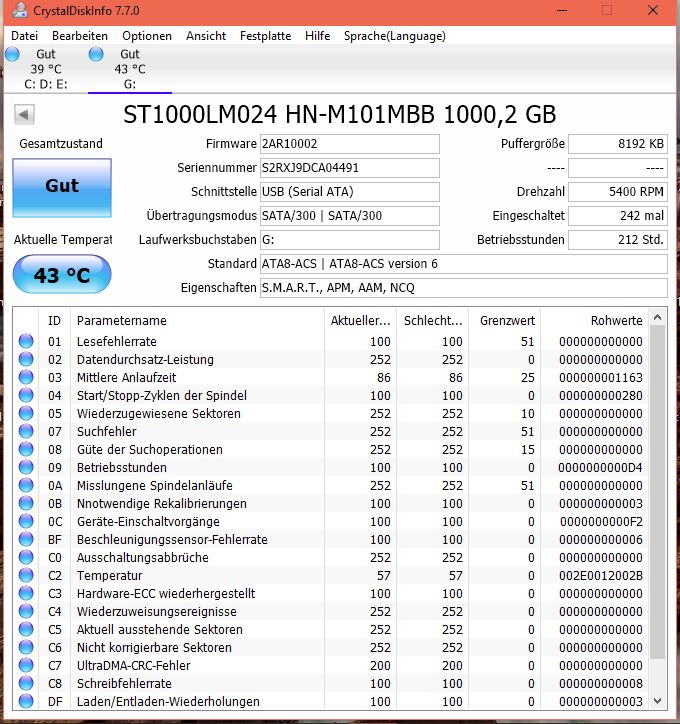Click the Firmware field 2AR10002
680x724 pixels.
(x=349, y=144)
